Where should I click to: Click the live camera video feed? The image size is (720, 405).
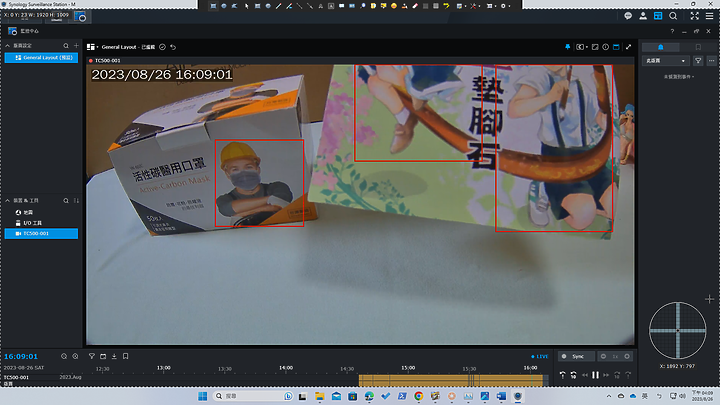360,204
